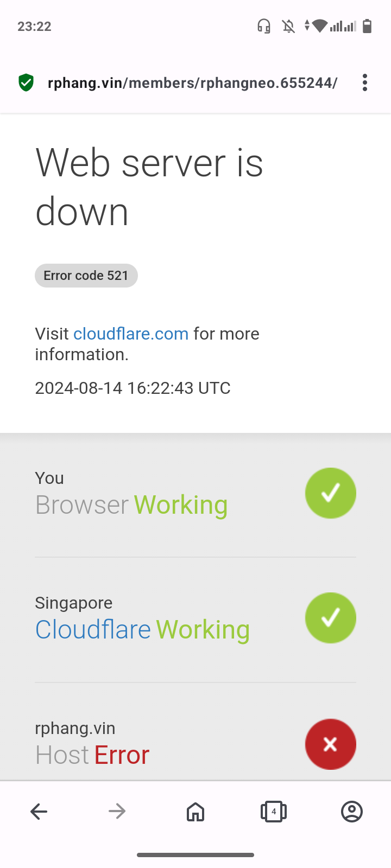Tap the forward navigation arrow
The width and height of the screenshot is (391, 868).
[117, 812]
